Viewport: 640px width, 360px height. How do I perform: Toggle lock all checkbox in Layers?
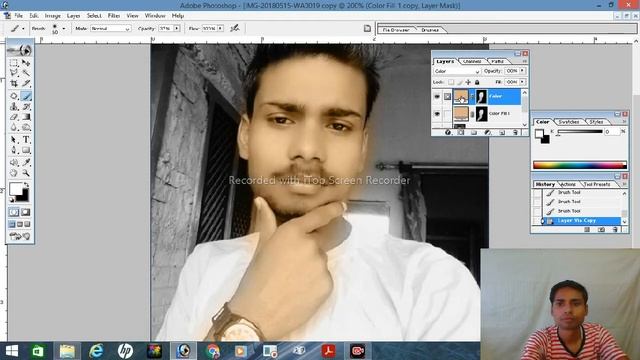coord(477,82)
